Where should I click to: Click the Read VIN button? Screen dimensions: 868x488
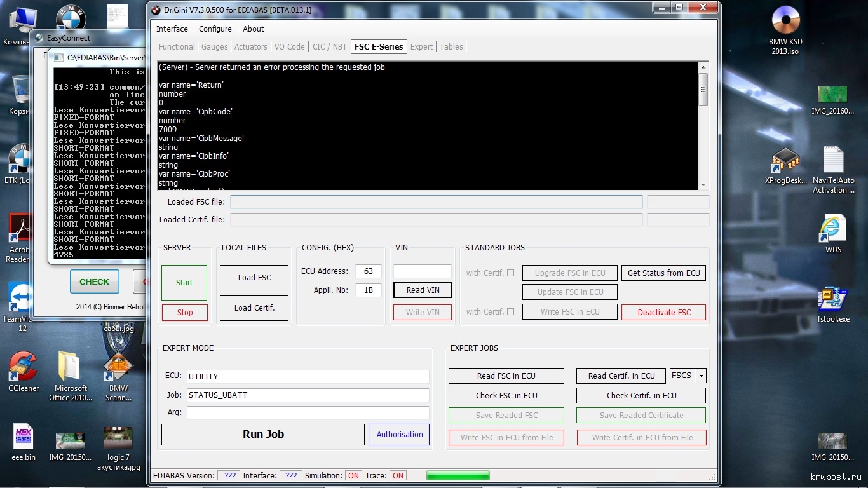click(423, 290)
